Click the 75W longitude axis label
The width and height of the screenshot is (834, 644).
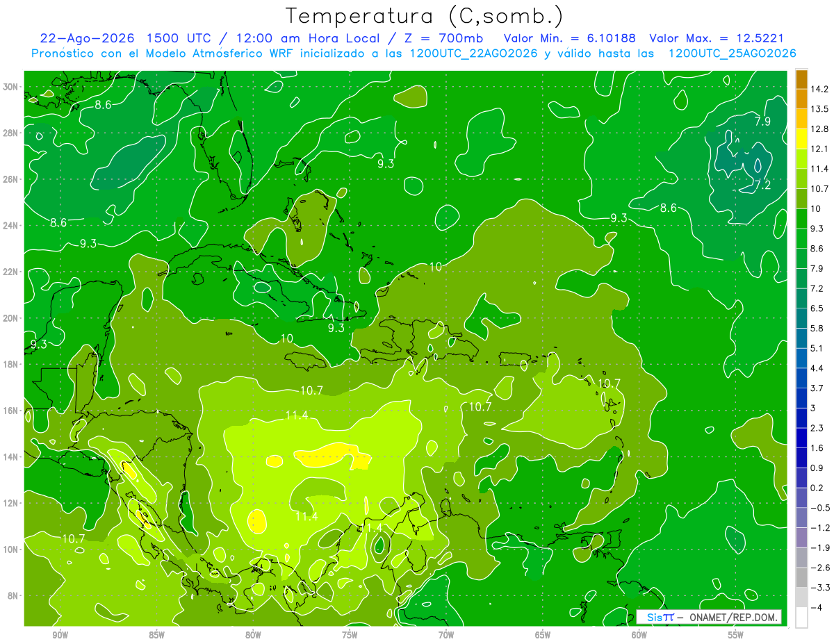tap(350, 635)
